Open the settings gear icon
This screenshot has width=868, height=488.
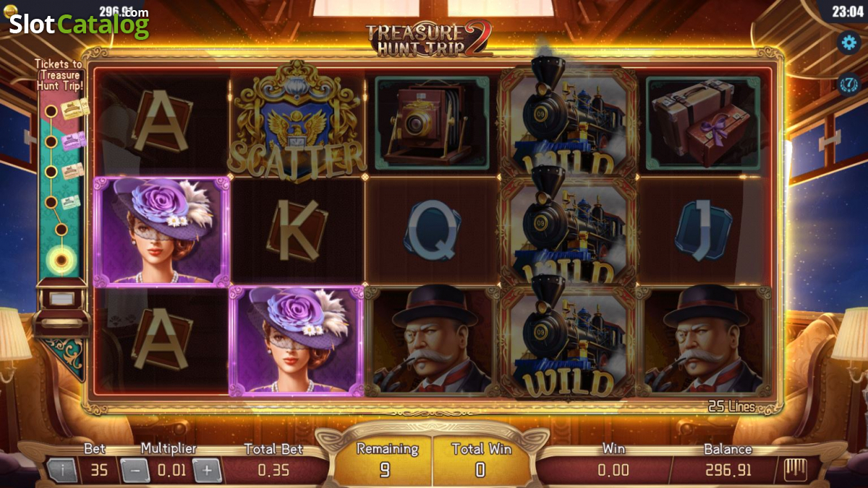(848, 42)
